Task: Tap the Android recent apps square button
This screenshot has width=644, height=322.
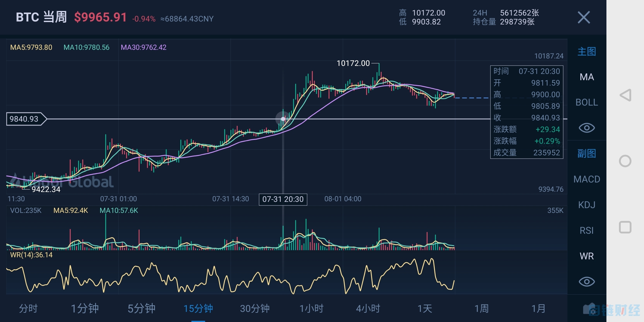Action: (x=625, y=227)
